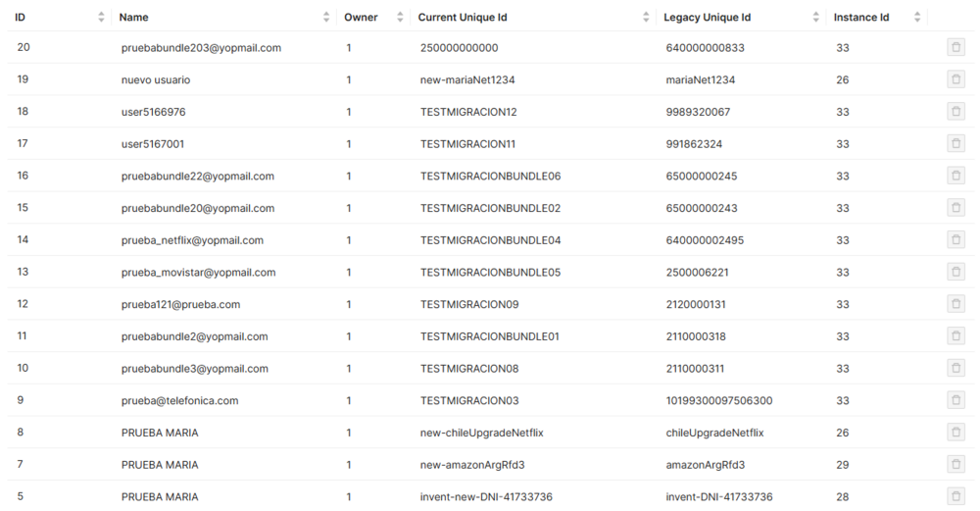Select the TESTMIGRACIONBUNDLE05 cell
Viewport: 980px width, 511px height.
[490, 273]
